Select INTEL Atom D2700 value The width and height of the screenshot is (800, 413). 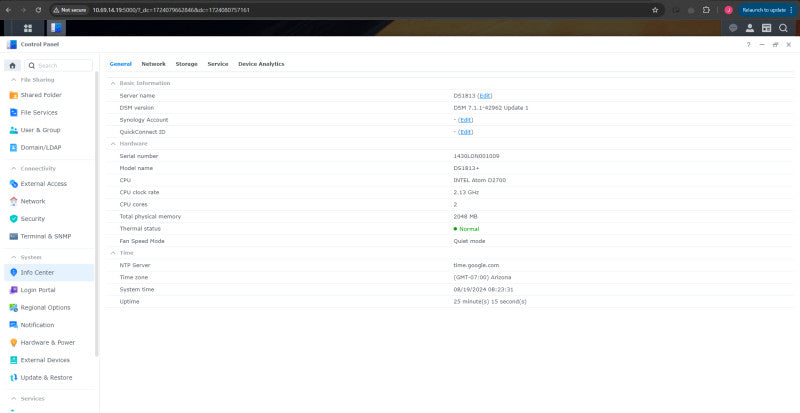click(480, 180)
